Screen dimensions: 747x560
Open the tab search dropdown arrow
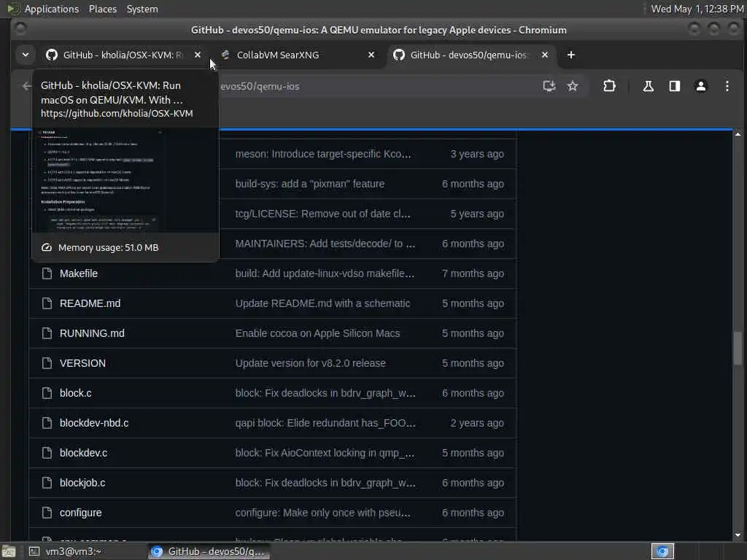[26, 55]
